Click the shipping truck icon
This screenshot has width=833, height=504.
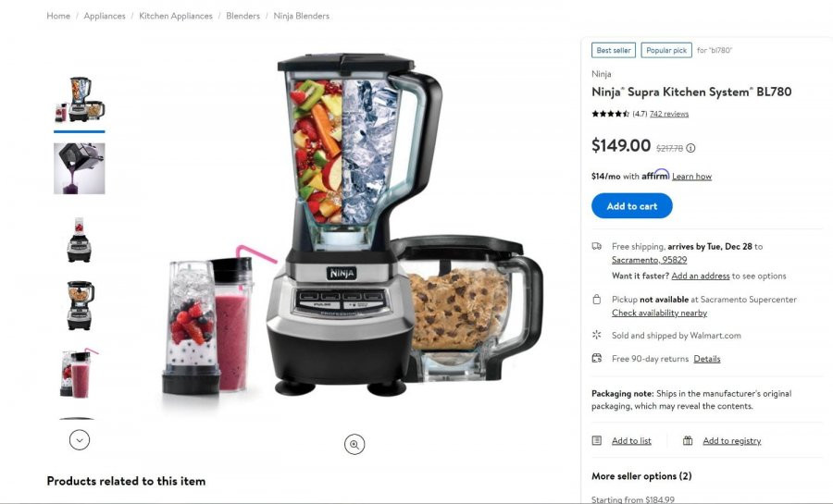(x=597, y=246)
